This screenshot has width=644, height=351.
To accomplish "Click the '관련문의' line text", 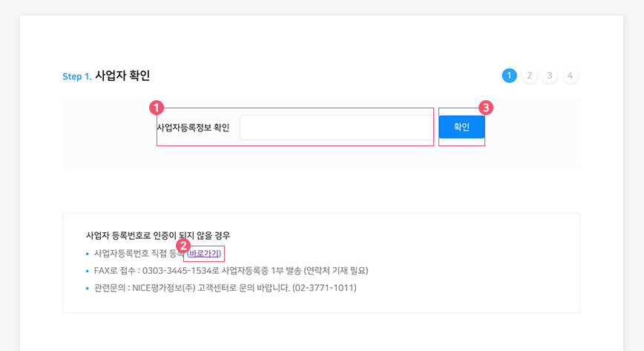I will (x=225, y=288).
